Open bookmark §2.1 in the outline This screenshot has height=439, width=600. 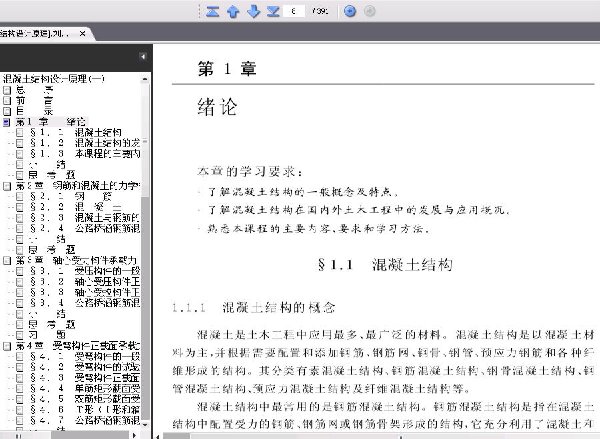[71, 196]
